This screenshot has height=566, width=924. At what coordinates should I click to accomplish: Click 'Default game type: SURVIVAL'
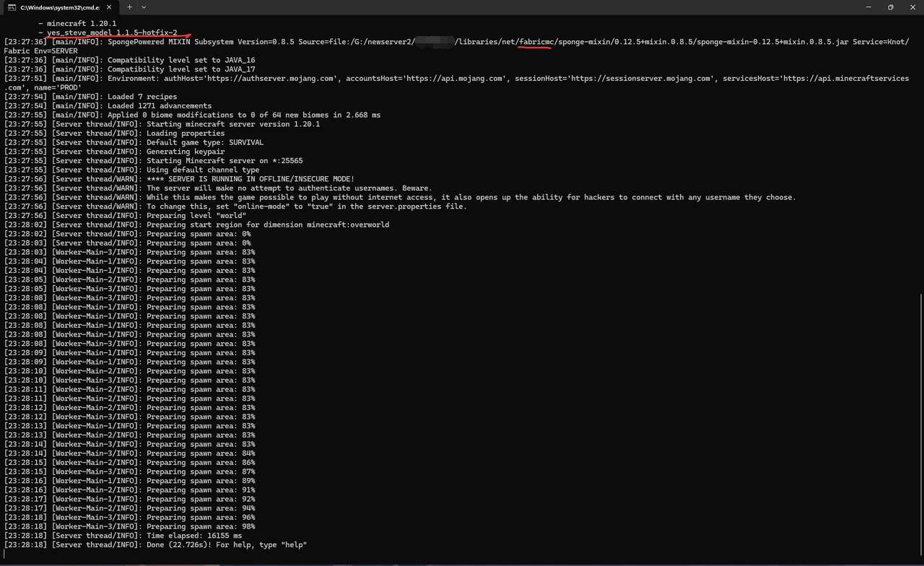tap(134, 143)
